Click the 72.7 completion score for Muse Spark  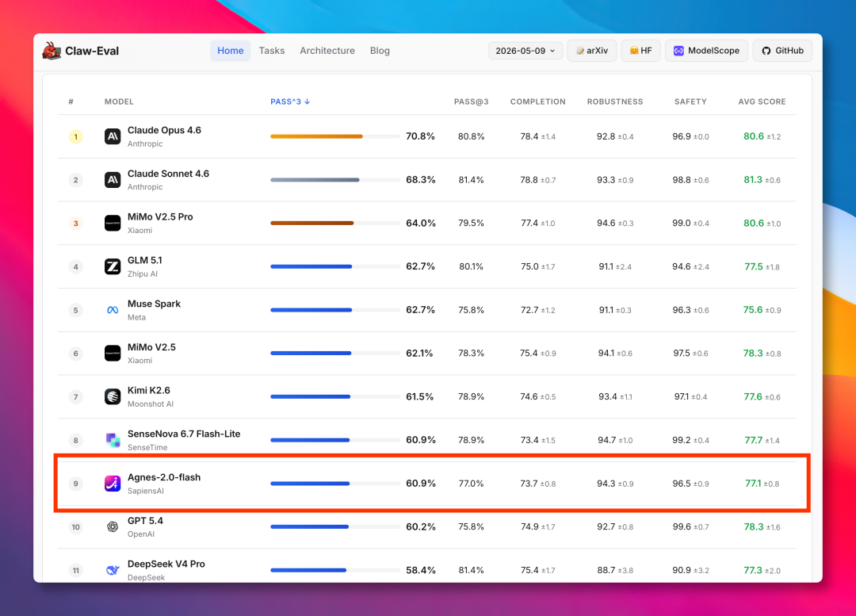pyautogui.click(x=529, y=310)
